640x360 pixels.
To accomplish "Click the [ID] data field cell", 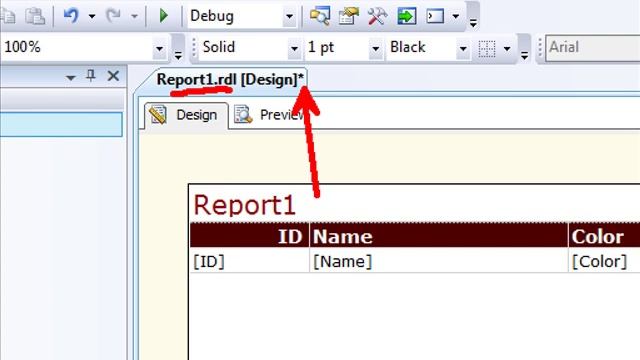I will [x=249, y=261].
